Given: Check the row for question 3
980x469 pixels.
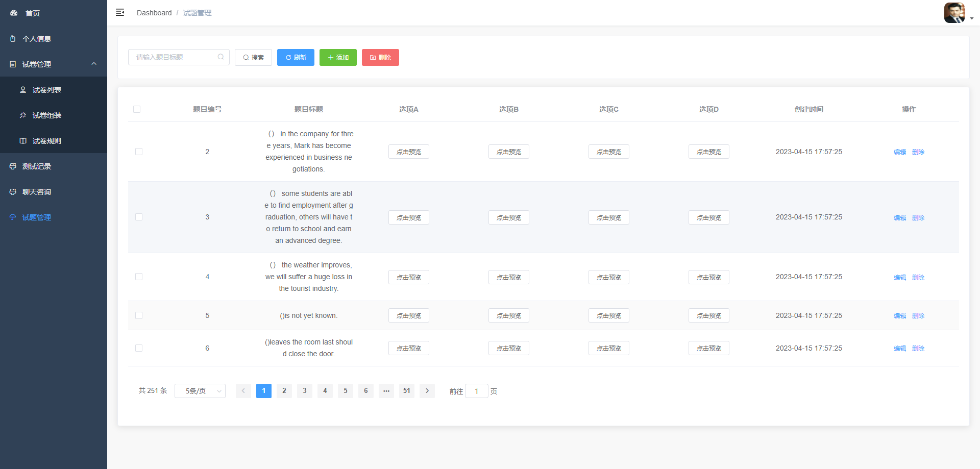Looking at the screenshot, I should coord(139,217).
